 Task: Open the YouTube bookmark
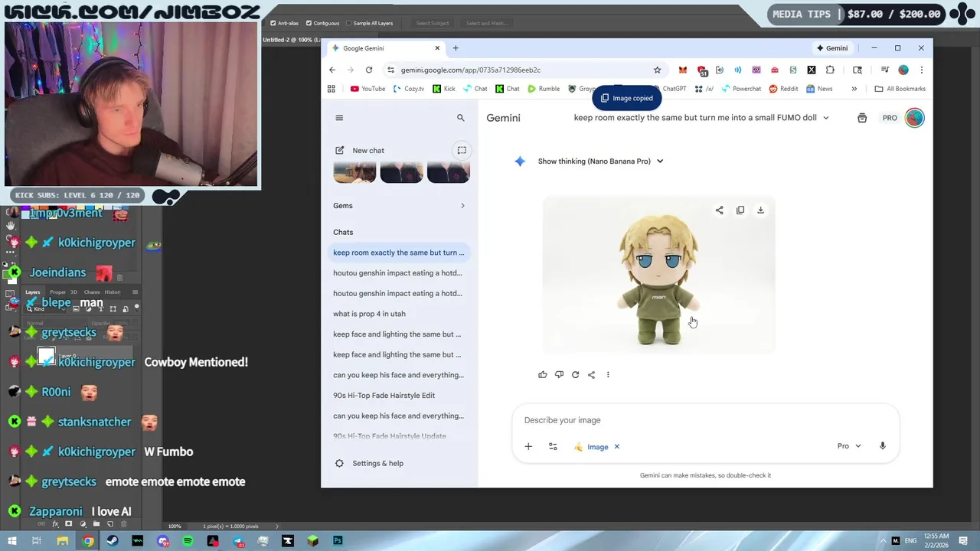(x=368, y=89)
